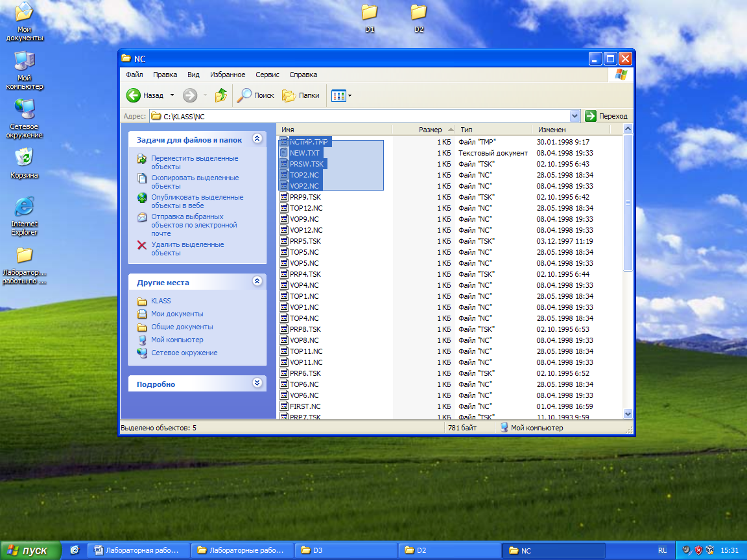Open the Вид menu
The width and height of the screenshot is (747, 560).
coord(193,75)
